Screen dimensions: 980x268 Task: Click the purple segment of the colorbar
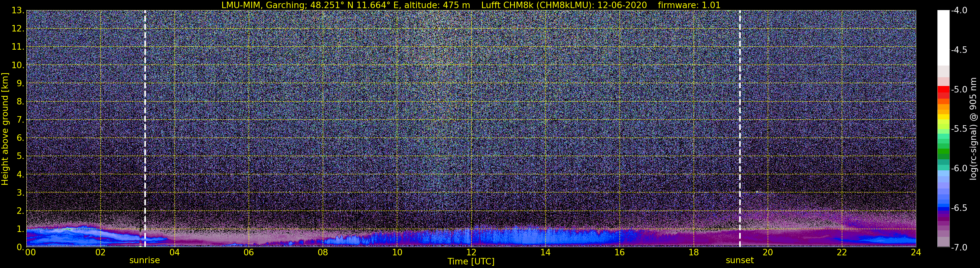click(x=944, y=219)
